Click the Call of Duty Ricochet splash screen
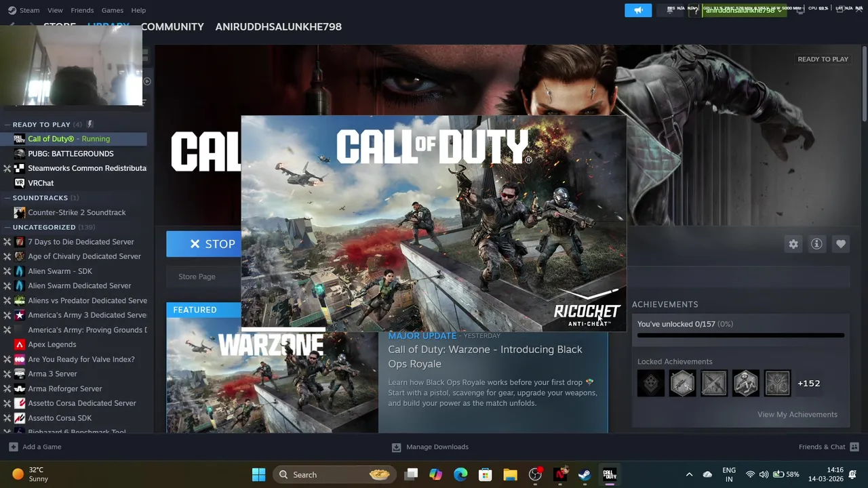 pos(434,224)
